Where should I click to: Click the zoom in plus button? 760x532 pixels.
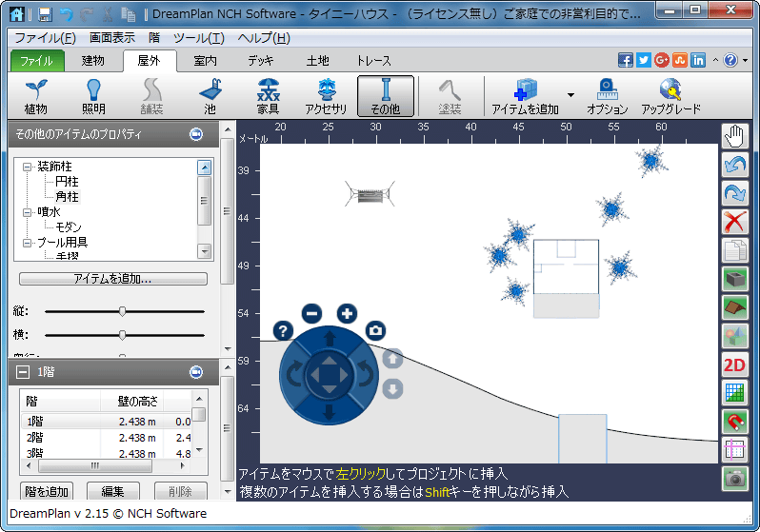[x=347, y=313]
